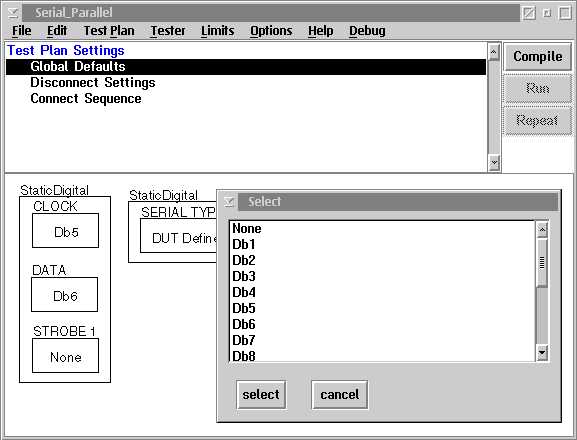Viewport: 577px width, 440px height.
Task: Open the STROBE 1 None selector box
Action: 66,356
